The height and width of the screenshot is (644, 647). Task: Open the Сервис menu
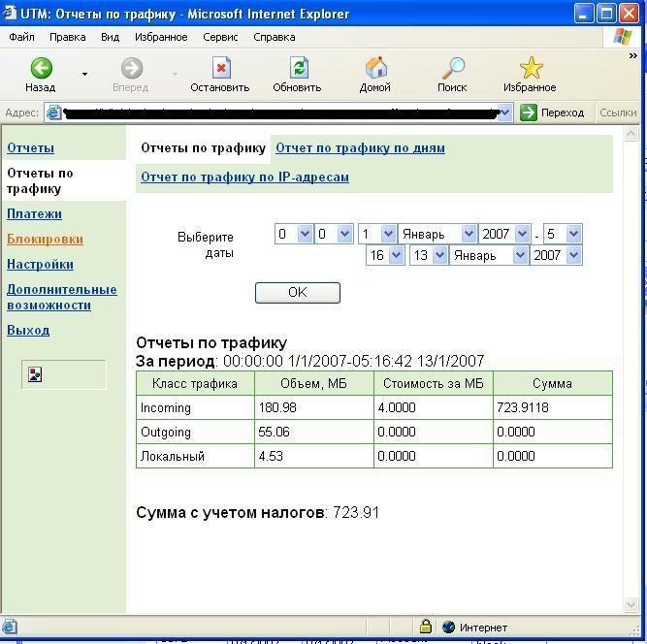tap(220, 37)
